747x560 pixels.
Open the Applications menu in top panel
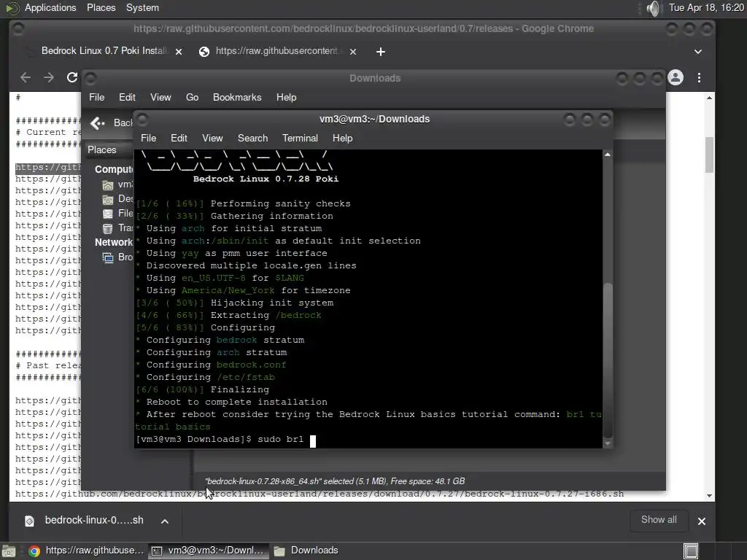click(x=50, y=7)
